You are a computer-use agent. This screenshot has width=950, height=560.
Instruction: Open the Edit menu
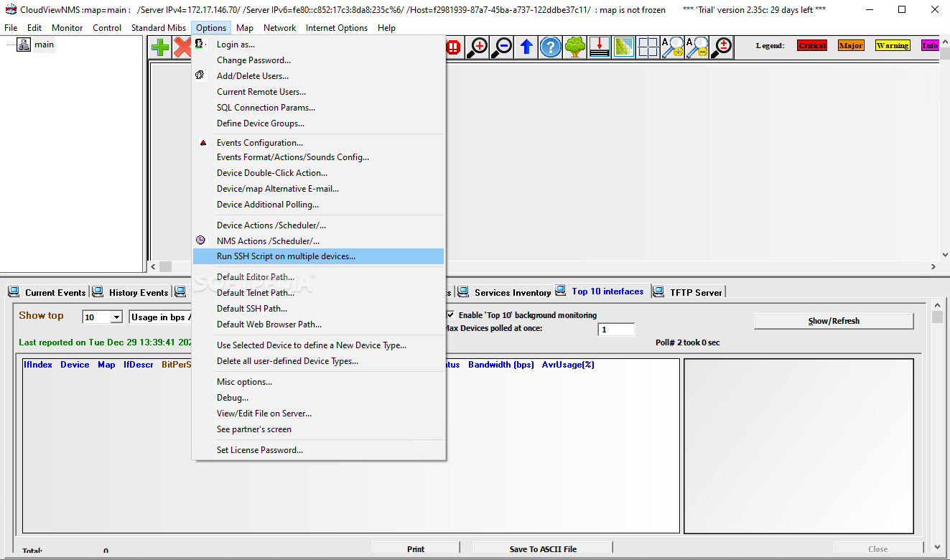34,27
